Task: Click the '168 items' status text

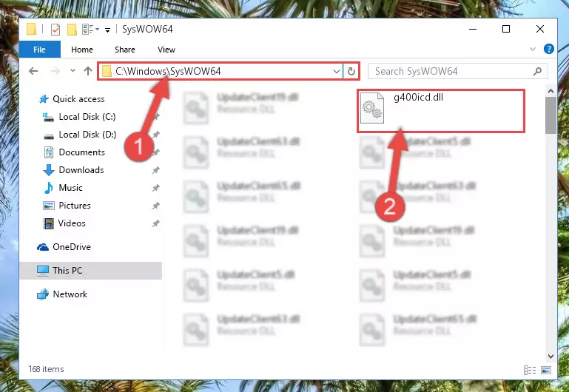Action: click(x=46, y=369)
